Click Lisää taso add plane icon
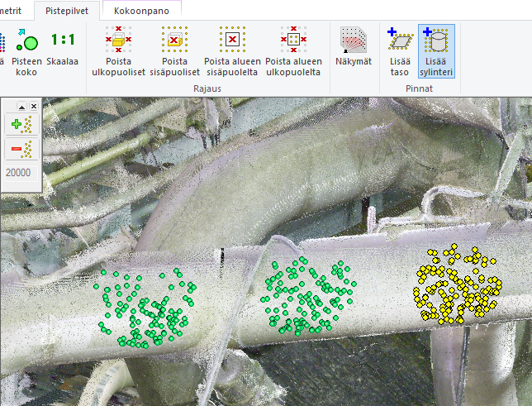 400,51
